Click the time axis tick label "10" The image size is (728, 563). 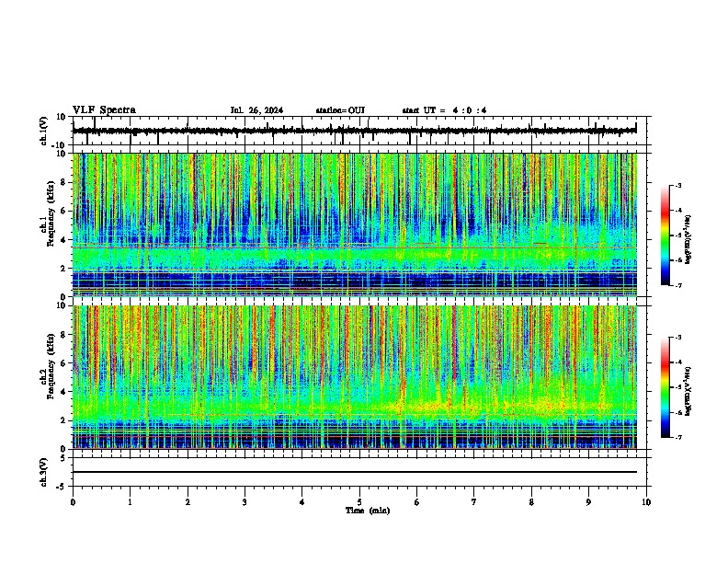646,502
